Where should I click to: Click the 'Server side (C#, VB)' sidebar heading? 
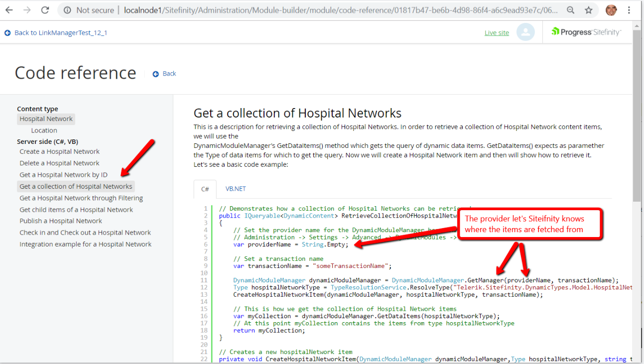click(47, 142)
